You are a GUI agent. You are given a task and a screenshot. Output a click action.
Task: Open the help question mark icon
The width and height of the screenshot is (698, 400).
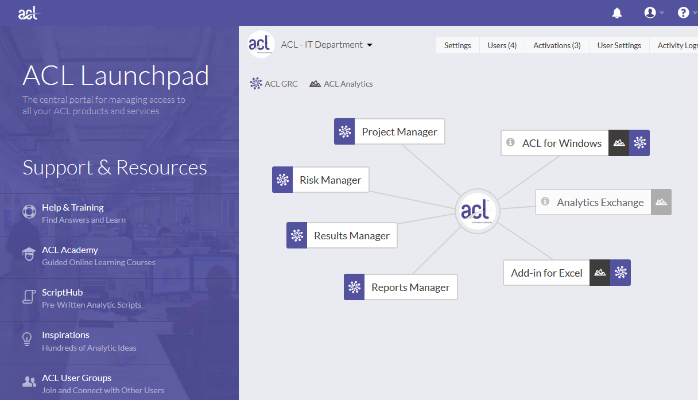click(x=683, y=12)
